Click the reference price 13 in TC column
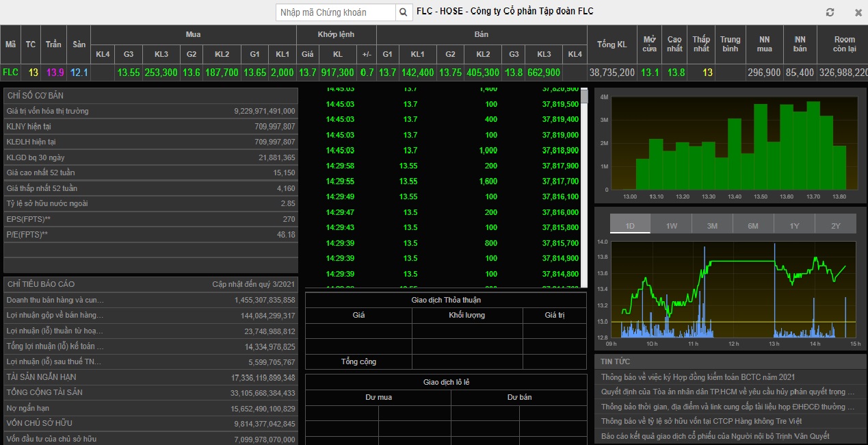The width and height of the screenshot is (868, 445). (31, 72)
